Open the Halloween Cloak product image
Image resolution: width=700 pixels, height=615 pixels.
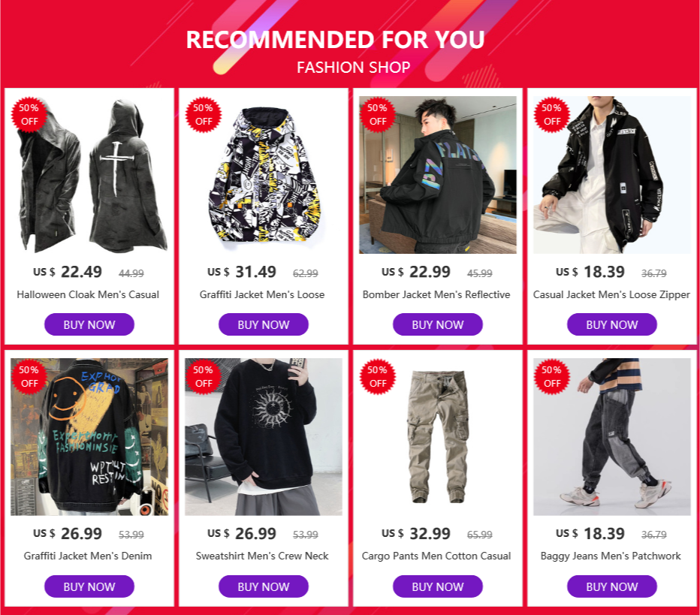(89, 175)
